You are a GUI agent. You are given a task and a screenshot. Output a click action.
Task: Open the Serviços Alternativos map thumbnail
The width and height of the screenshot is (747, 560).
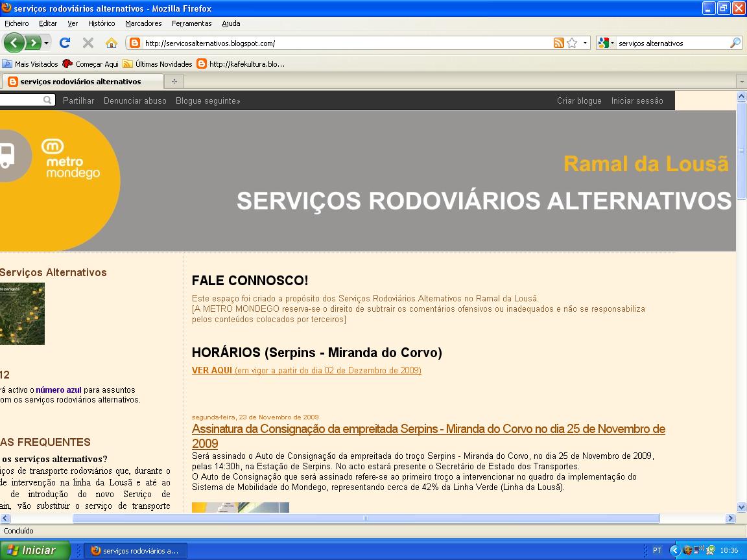[x=23, y=314]
